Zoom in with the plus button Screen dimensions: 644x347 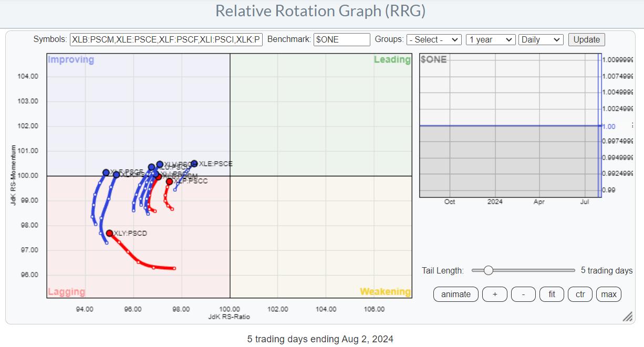(494, 294)
